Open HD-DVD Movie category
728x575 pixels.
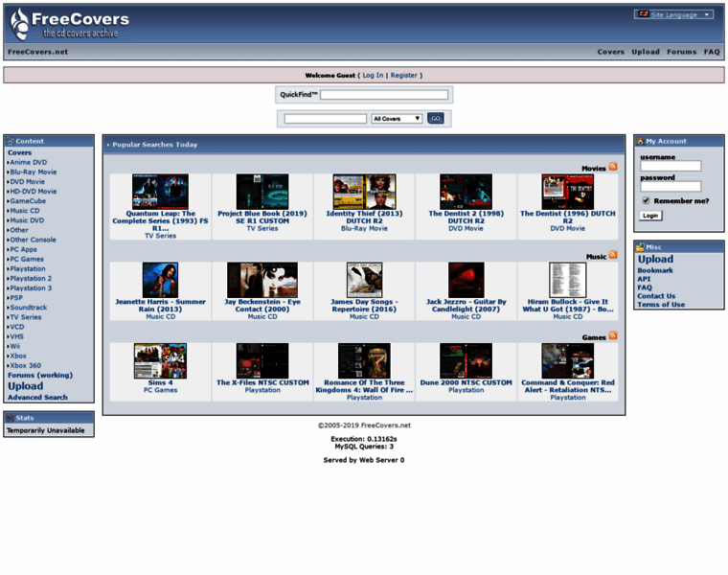[x=34, y=192]
